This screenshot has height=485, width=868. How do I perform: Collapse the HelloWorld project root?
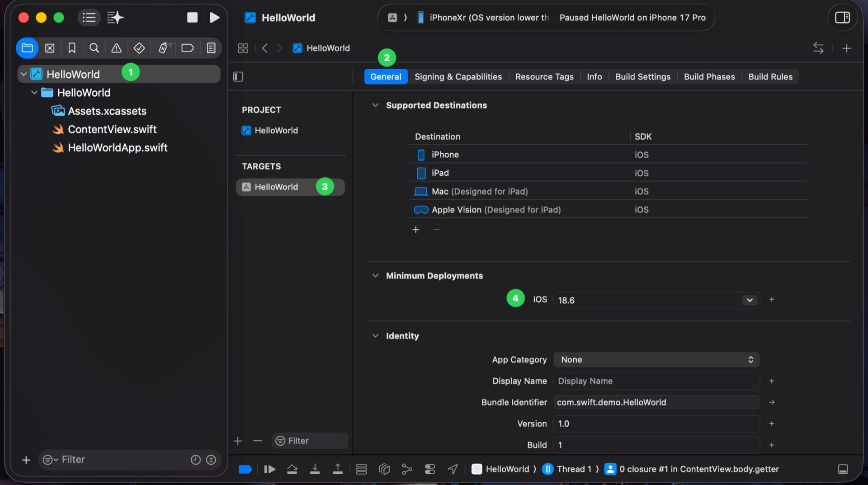tap(24, 74)
